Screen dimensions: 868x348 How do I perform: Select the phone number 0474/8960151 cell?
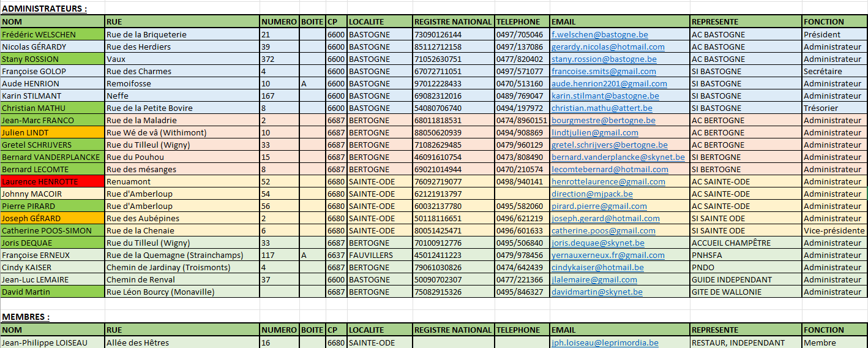tap(522, 121)
